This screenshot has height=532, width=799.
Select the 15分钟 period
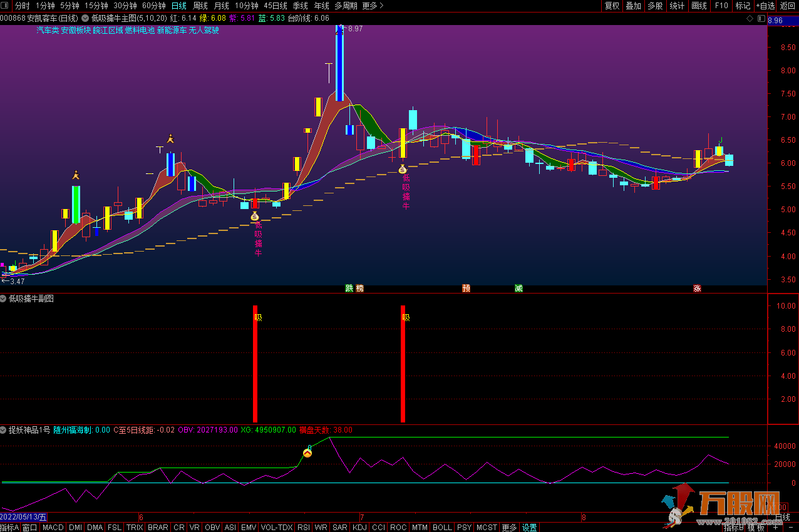(x=96, y=6)
